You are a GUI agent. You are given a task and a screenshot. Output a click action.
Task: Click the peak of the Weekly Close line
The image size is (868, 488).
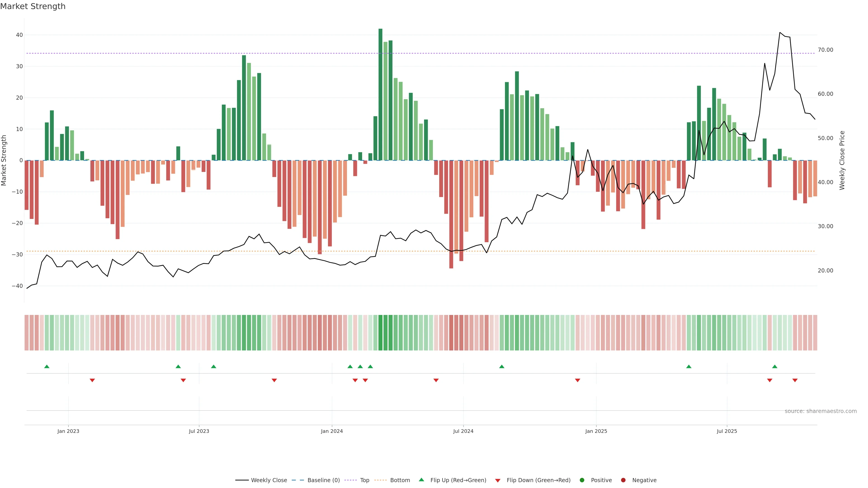point(780,33)
